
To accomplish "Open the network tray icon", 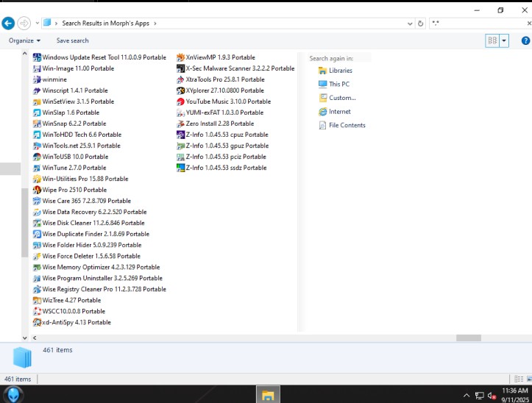I will pos(479,396).
